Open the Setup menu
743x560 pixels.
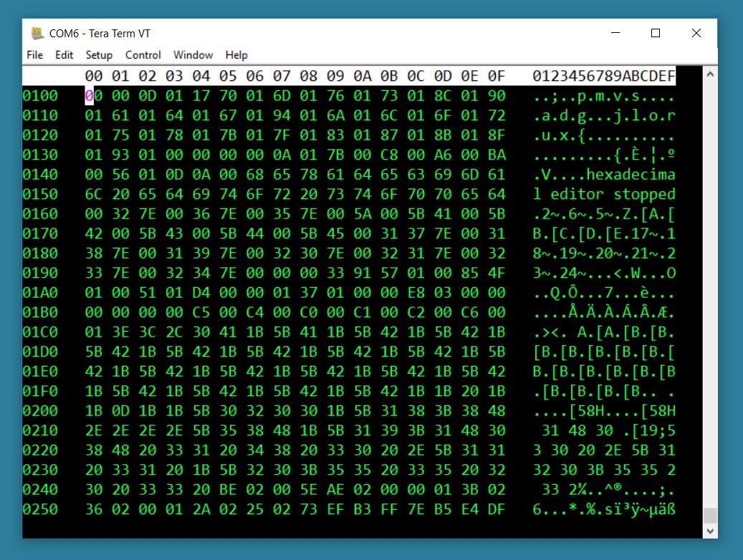pos(99,55)
